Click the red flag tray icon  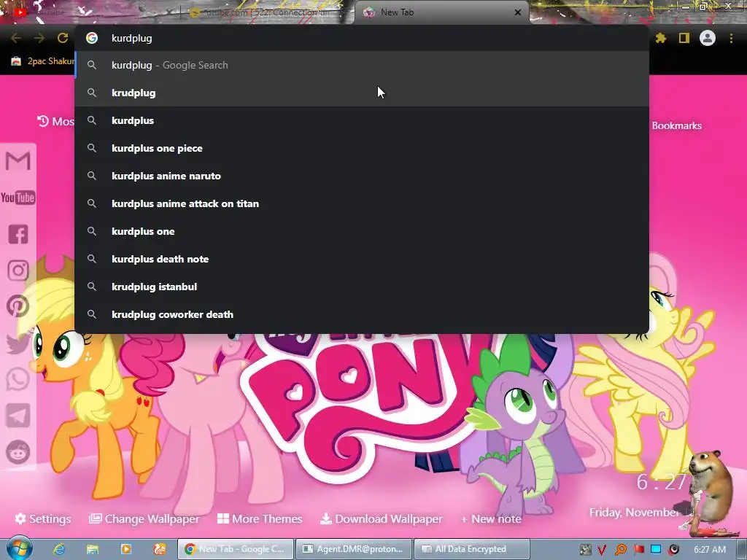tap(638, 550)
